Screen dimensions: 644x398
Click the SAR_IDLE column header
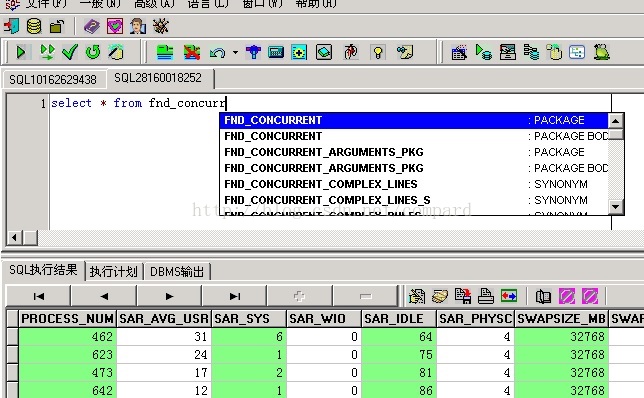398,318
